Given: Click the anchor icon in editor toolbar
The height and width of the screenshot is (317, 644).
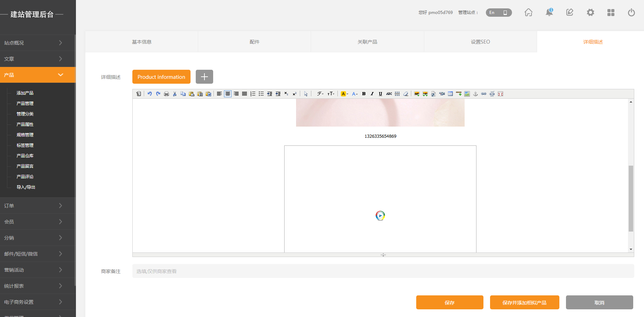Looking at the screenshot, I should pyautogui.click(x=475, y=94).
